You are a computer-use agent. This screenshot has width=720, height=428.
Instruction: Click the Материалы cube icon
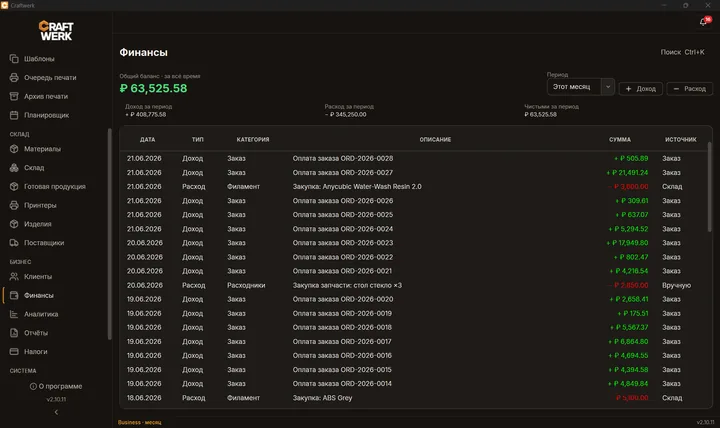point(14,149)
